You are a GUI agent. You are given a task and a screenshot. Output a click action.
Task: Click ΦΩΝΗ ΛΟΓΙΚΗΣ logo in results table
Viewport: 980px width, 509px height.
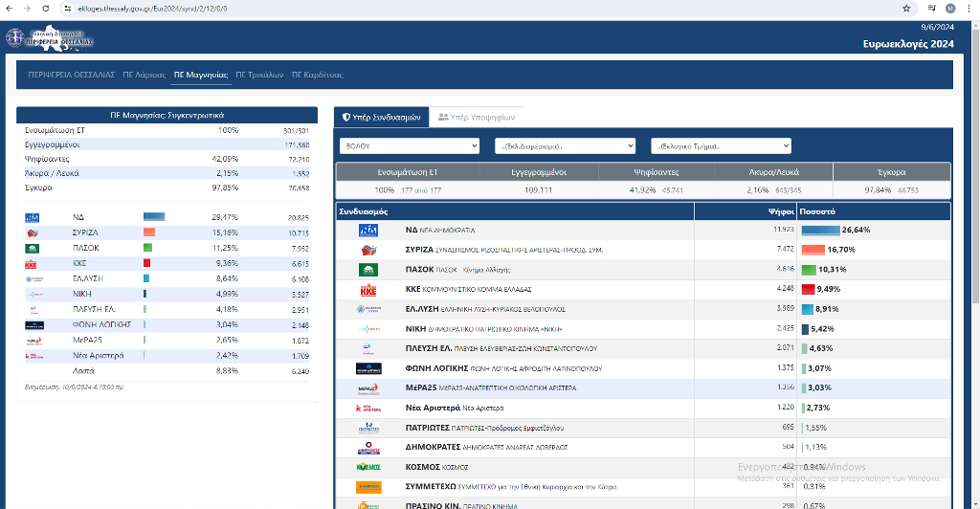[x=368, y=368]
